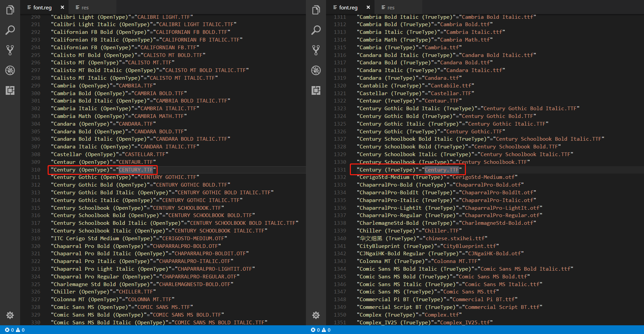Click "ChaparralPro-Regular (TrueType)" line

[x=449, y=215]
